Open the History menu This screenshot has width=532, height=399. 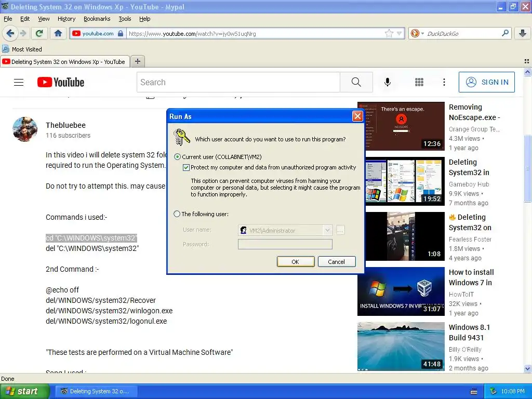point(66,19)
